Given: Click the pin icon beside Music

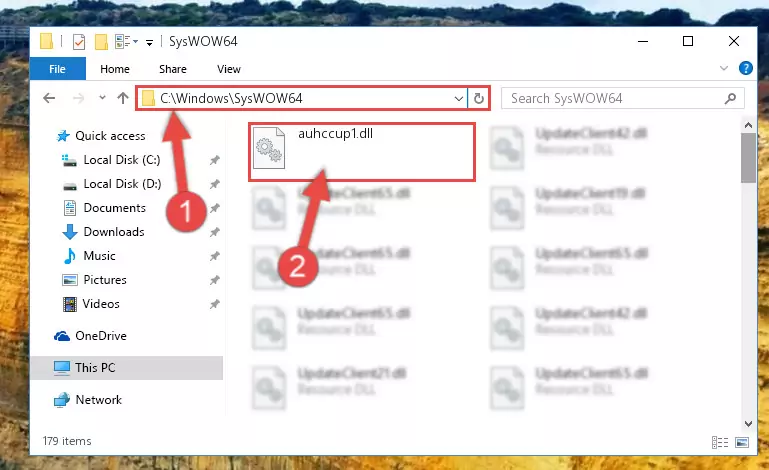Looking at the screenshot, I should coord(214,256).
